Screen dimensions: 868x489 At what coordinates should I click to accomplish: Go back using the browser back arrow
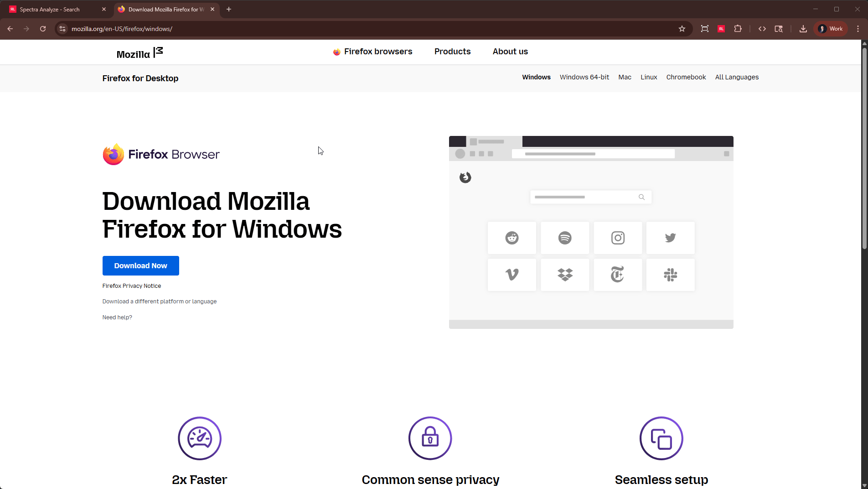pyautogui.click(x=10, y=29)
